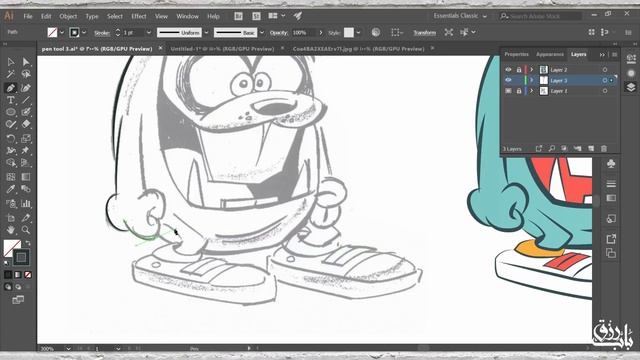
Task: Open the Window menu
Action: tap(187, 16)
